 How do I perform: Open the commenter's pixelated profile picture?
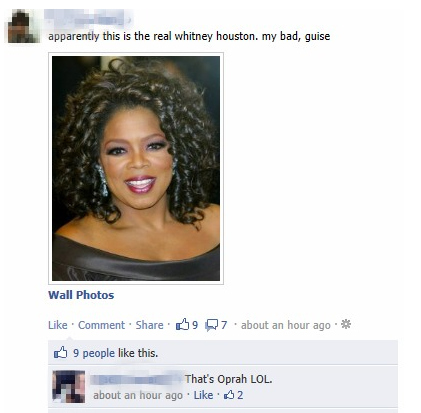(x=69, y=386)
